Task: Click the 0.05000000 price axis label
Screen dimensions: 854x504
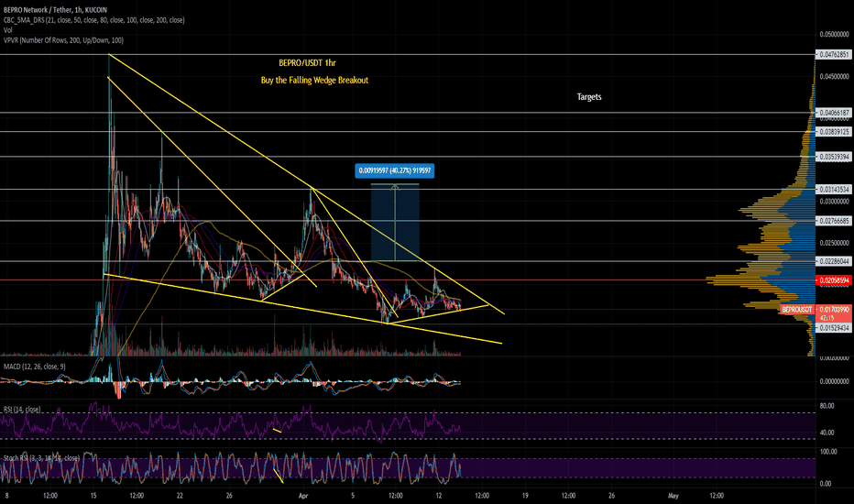Action: tap(834, 34)
